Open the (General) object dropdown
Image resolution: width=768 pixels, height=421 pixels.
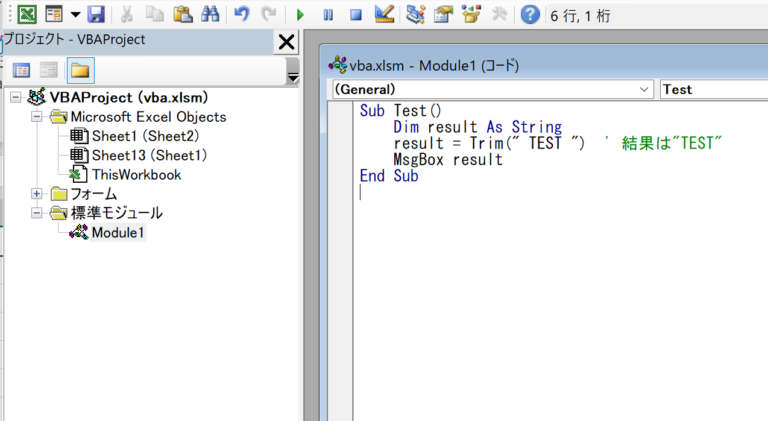click(493, 90)
